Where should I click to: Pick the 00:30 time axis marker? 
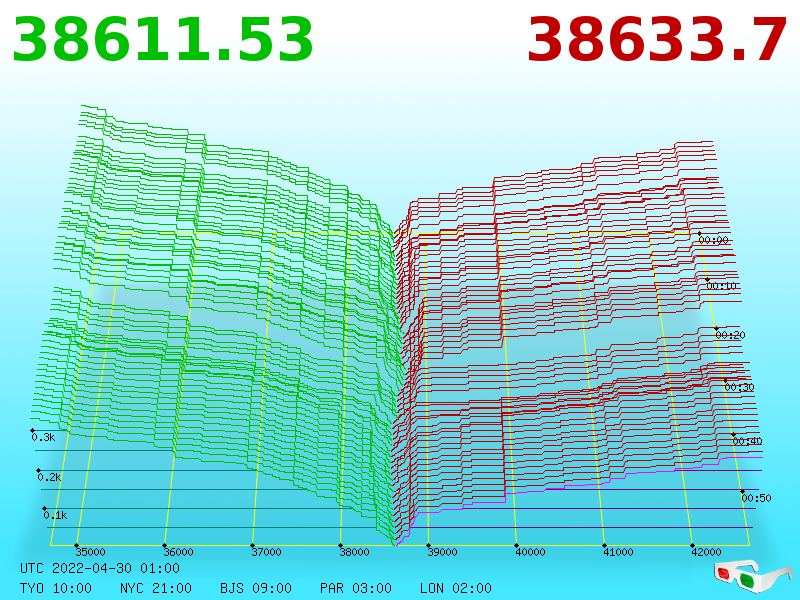click(x=739, y=387)
